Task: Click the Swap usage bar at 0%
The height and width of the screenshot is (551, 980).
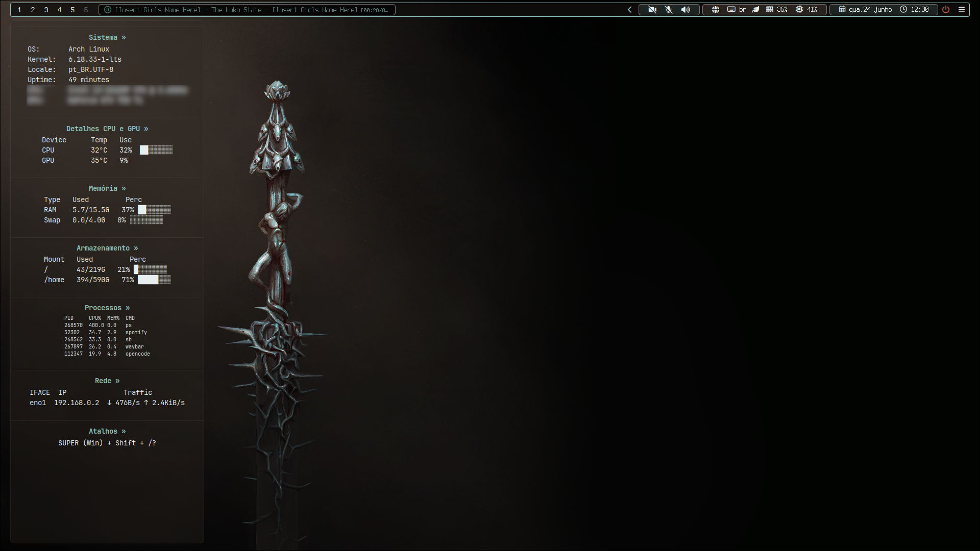Action: pos(146,220)
